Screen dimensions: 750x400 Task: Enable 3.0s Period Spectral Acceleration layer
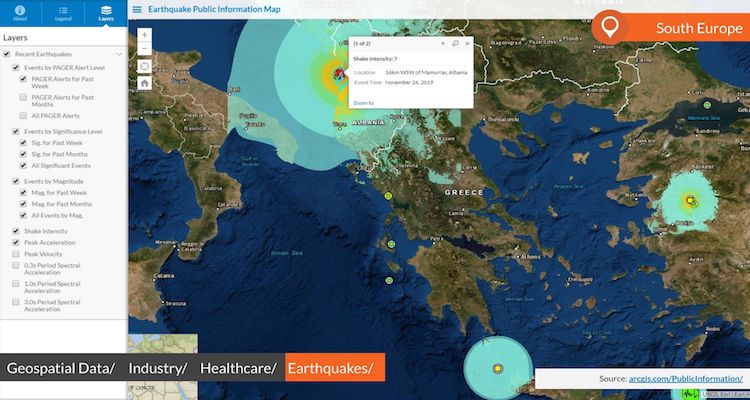[x=16, y=302]
